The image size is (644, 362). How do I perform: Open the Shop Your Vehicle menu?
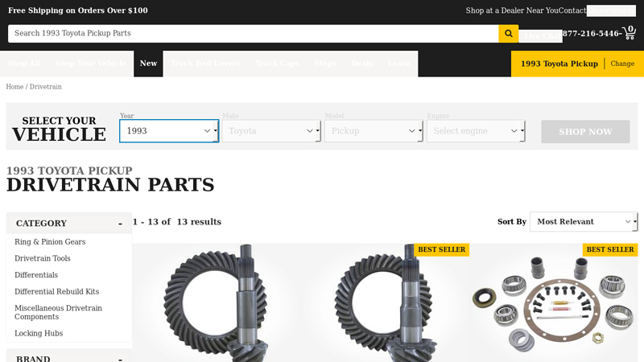(x=90, y=64)
